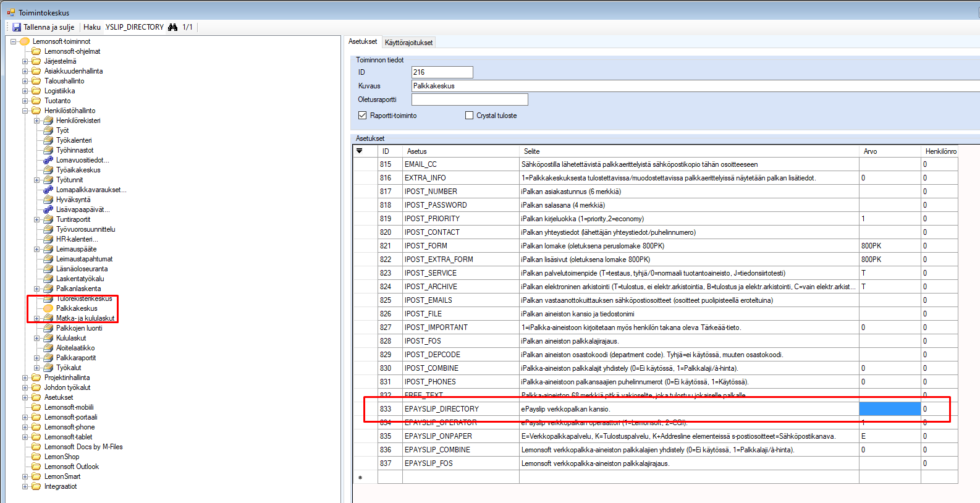Switch to the Käyttörajoitukset tab
Screen dimensions: 980x503
click(408, 43)
